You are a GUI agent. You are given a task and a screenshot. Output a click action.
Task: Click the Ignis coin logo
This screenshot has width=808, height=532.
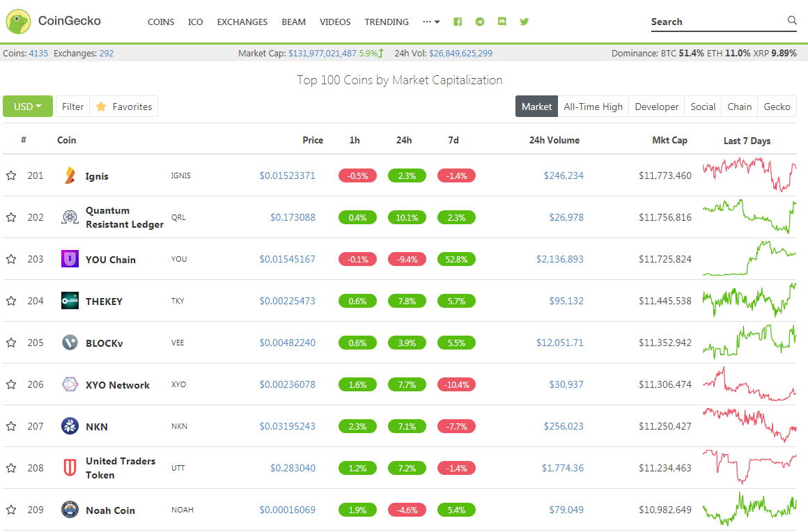[x=70, y=175]
